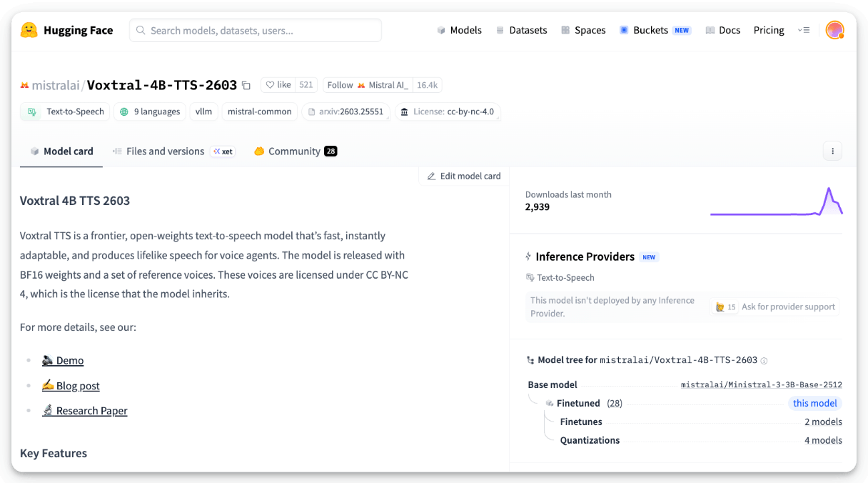Click the Buckets NEW badge

pos(682,31)
